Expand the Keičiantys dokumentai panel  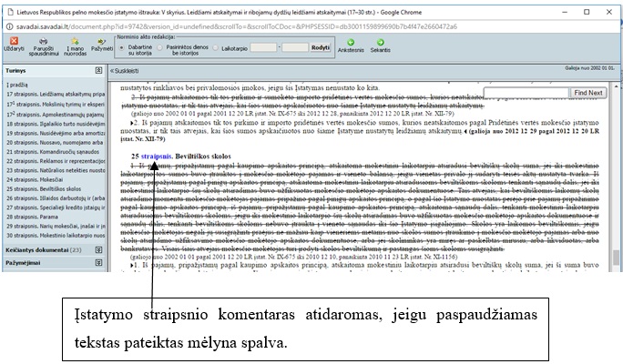click(98, 249)
